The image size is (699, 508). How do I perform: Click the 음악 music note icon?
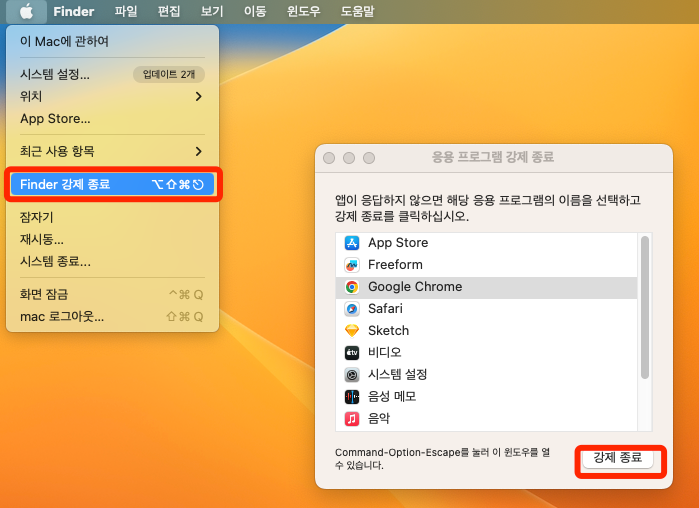352,418
